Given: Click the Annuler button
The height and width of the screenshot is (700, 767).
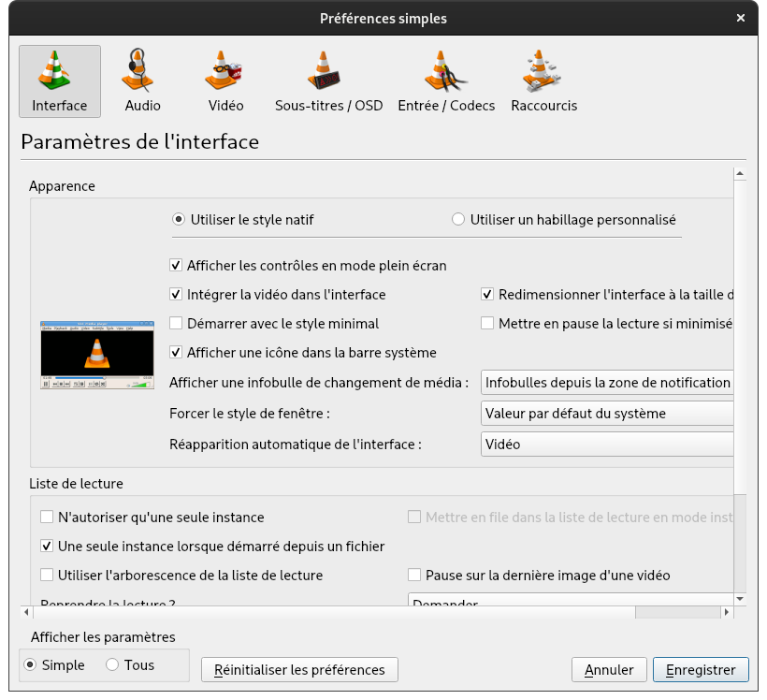Looking at the screenshot, I should 609,669.
